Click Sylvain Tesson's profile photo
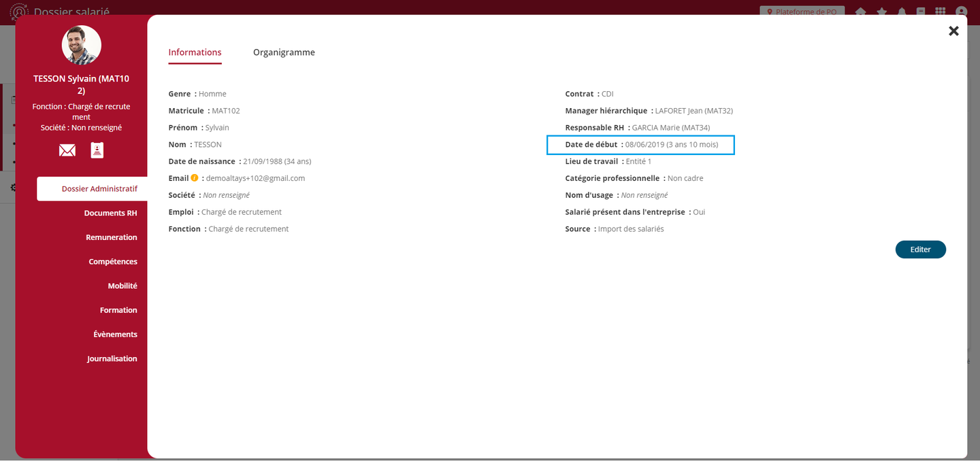This screenshot has width=980, height=461. tap(82, 46)
